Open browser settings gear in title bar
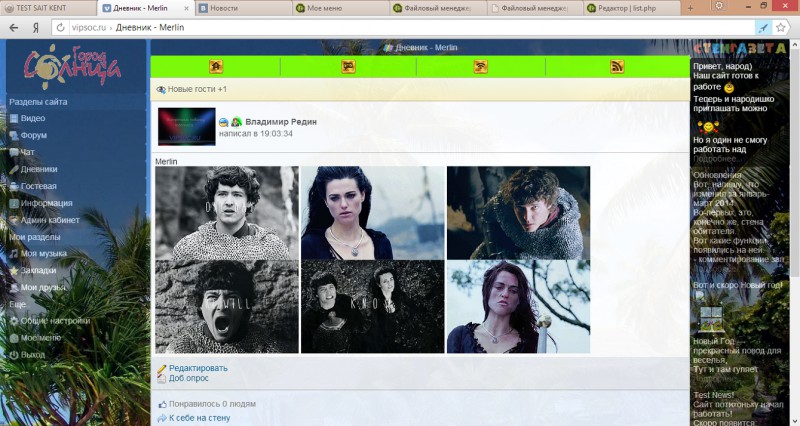Viewport: 800px width, 426px height. coord(719,6)
